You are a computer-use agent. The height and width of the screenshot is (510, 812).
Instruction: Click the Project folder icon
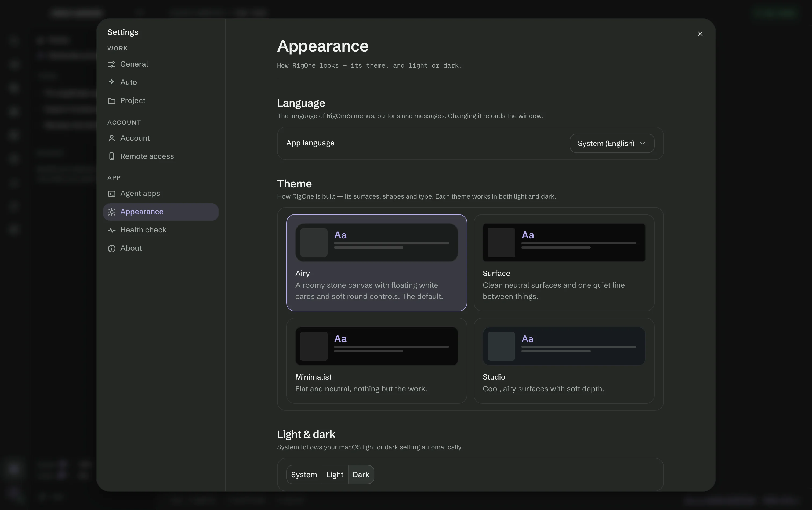tap(112, 101)
